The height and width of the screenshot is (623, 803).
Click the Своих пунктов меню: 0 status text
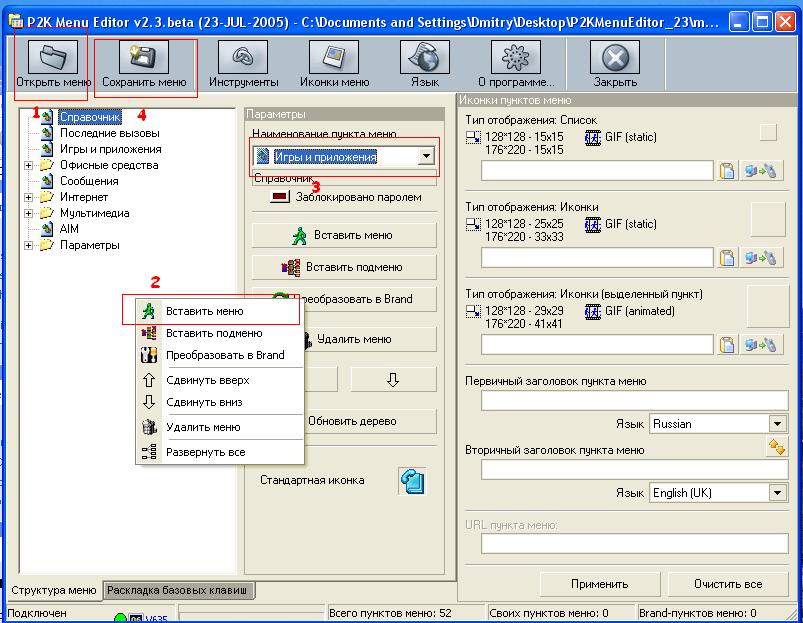pos(548,613)
